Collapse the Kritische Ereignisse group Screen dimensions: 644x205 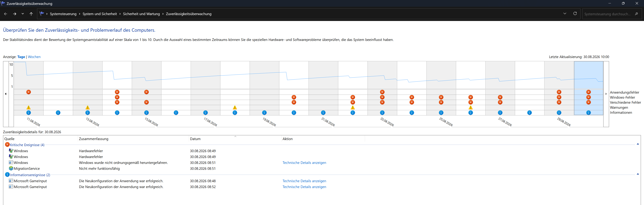(x=638, y=144)
